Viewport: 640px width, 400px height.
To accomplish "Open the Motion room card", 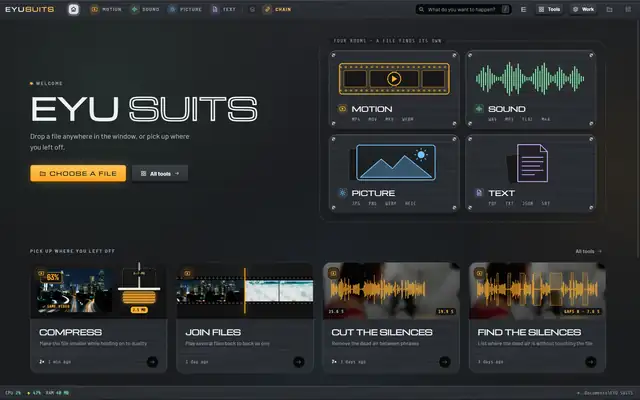I will click(x=394, y=89).
